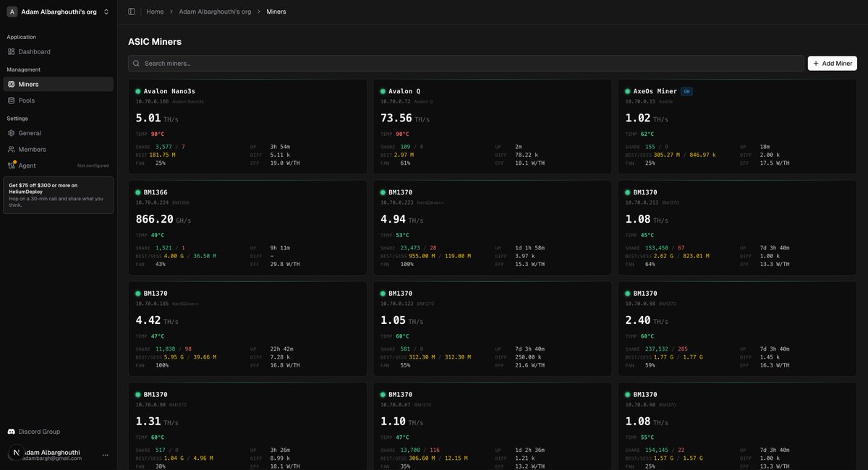
Task: Click the Discord logo icon
Action: point(11,432)
